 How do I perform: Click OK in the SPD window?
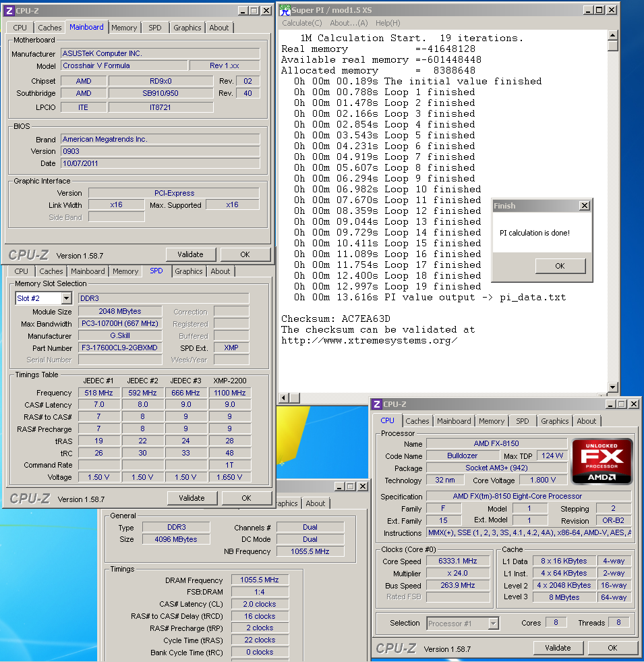(x=246, y=498)
